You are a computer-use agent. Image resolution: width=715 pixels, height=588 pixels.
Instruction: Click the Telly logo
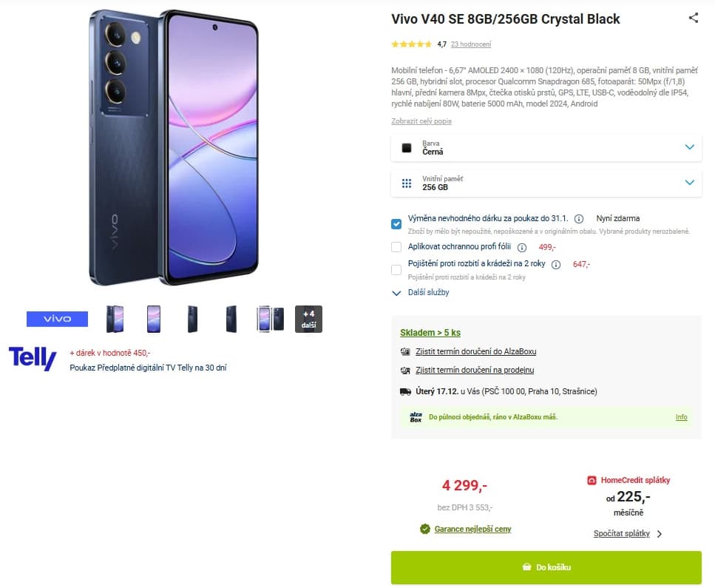(33, 359)
